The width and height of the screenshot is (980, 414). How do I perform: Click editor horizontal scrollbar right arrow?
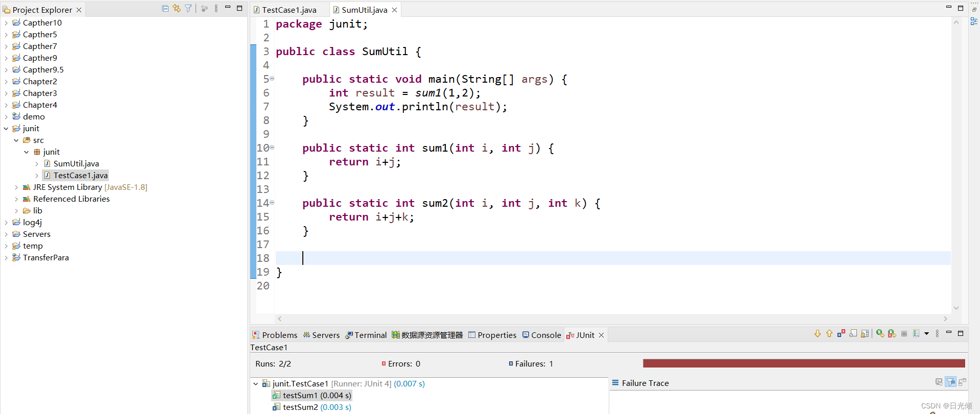click(945, 319)
